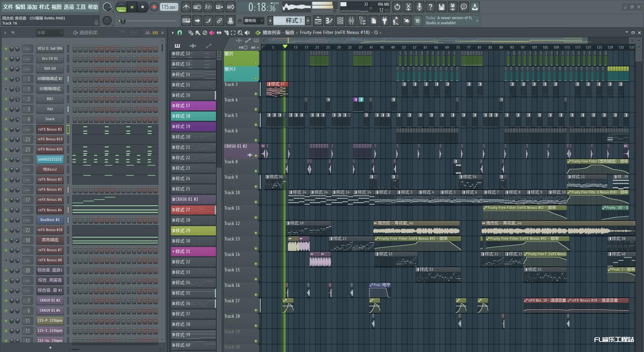Screen dimensions: 644x352
Task: Toggle mute LED for 电Bass2 channel
Action: (x=6, y=170)
